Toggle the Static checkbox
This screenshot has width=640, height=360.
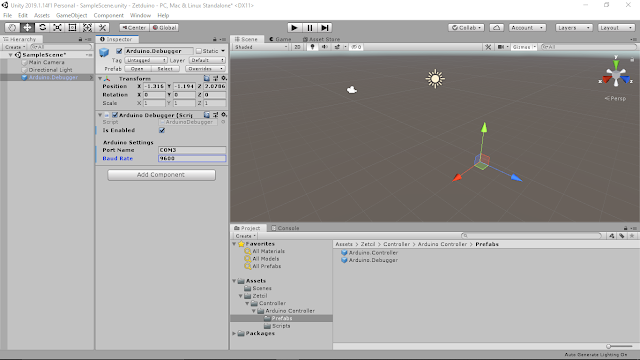point(199,51)
